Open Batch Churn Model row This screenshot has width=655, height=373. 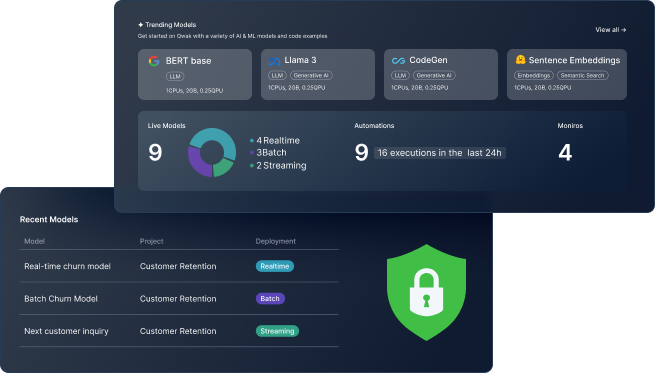[179, 298]
